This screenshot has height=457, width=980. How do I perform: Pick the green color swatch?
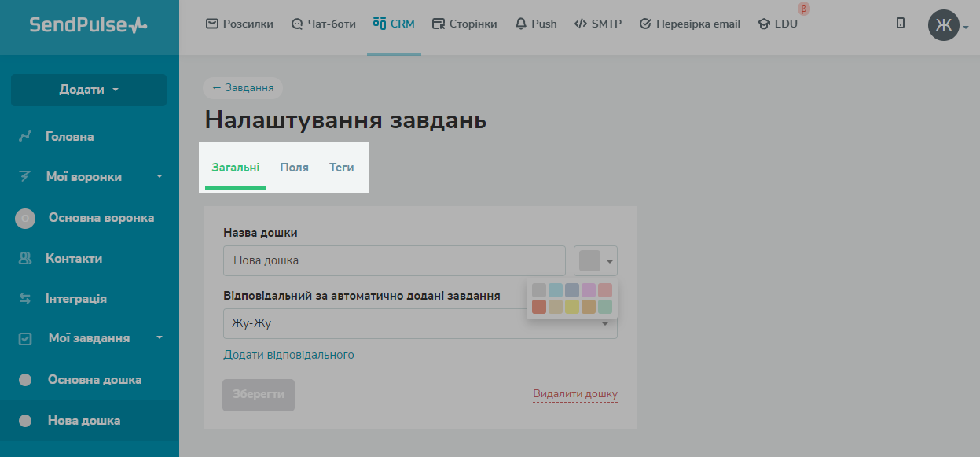pos(605,307)
